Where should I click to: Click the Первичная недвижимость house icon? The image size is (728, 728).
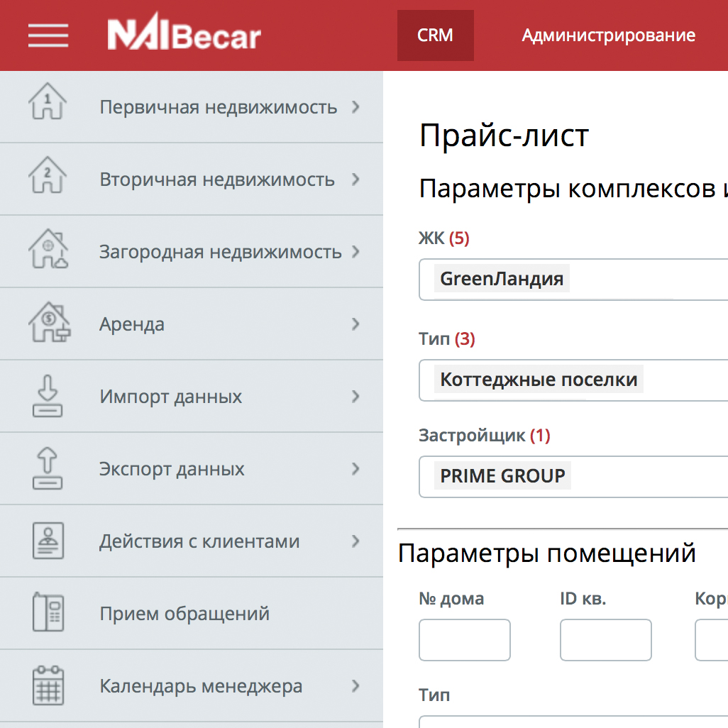pos(48,101)
